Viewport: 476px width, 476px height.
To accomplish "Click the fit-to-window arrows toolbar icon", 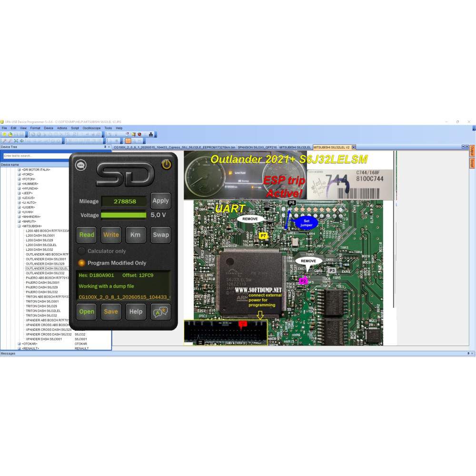I will point(16,141).
